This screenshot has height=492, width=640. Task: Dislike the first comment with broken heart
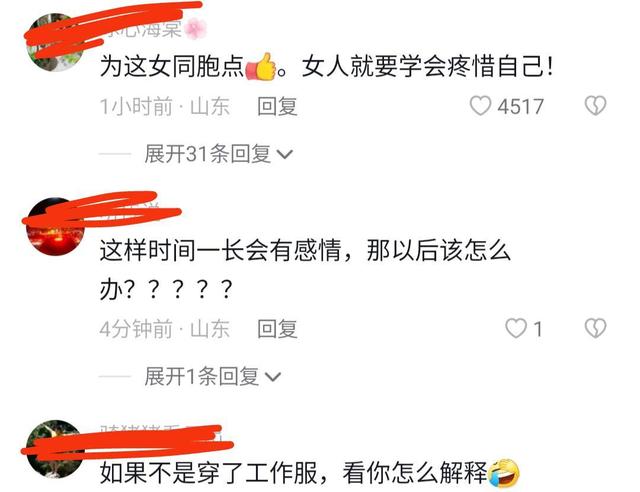[x=596, y=106]
